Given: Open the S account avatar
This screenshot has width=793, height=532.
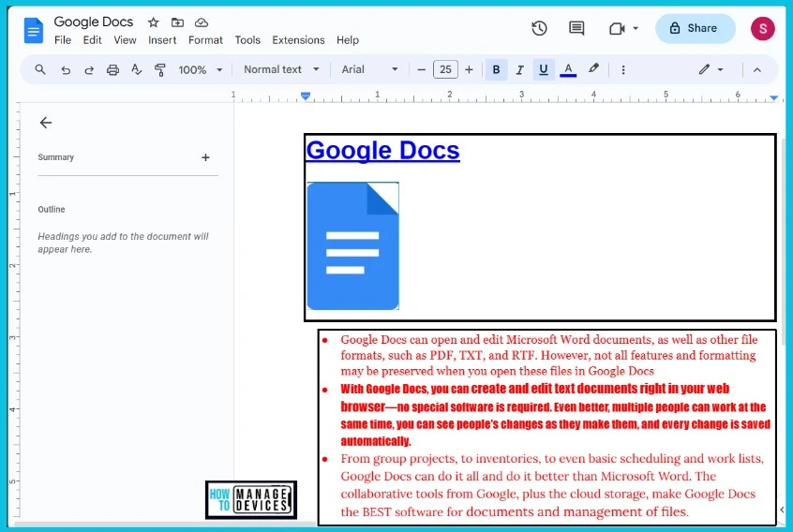Looking at the screenshot, I should tap(763, 28).
